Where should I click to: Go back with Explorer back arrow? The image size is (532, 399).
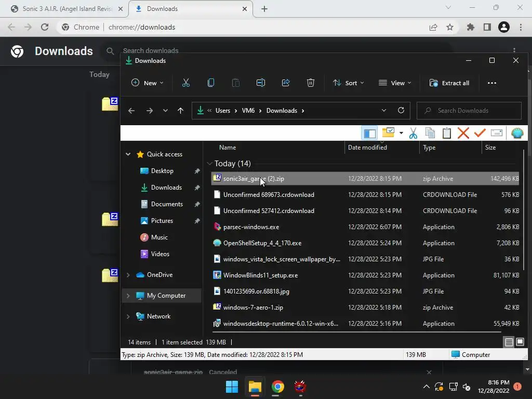tap(131, 111)
